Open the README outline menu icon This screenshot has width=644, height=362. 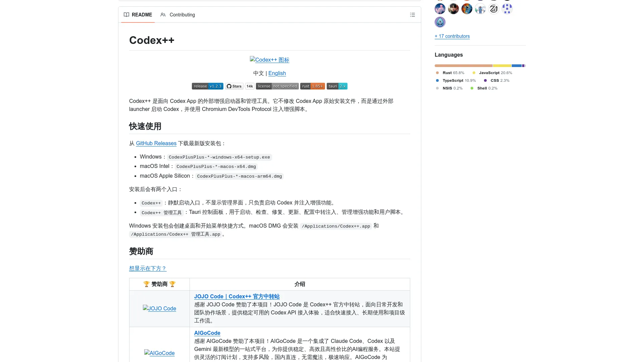pyautogui.click(x=413, y=15)
